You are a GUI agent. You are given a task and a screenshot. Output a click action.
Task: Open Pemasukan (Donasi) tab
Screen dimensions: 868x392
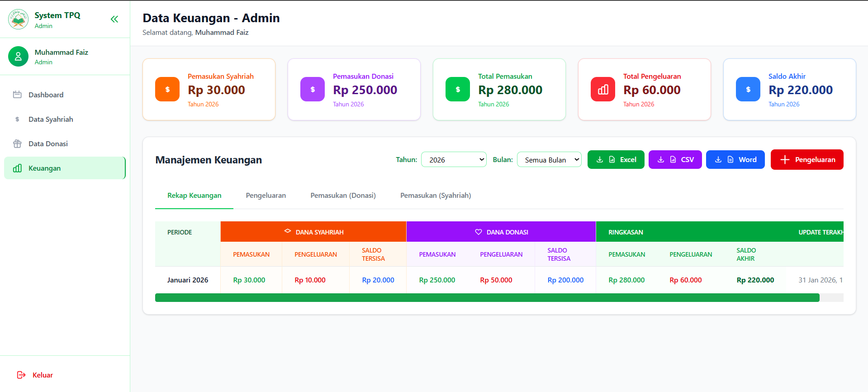point(343,196)
